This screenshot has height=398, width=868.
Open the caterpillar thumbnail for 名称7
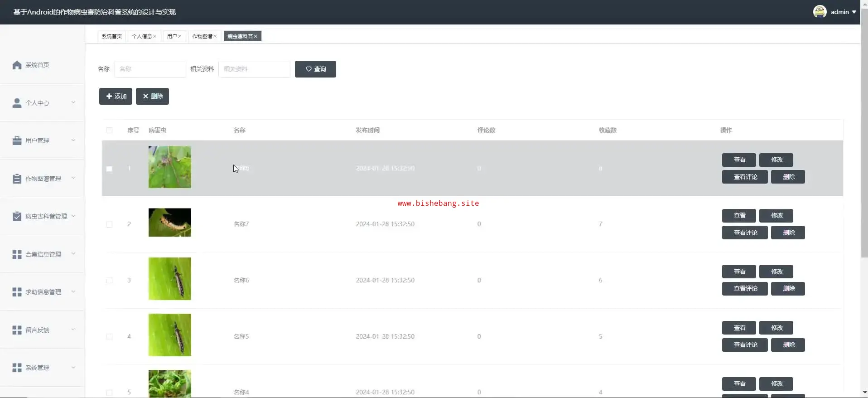pos(170,223)
